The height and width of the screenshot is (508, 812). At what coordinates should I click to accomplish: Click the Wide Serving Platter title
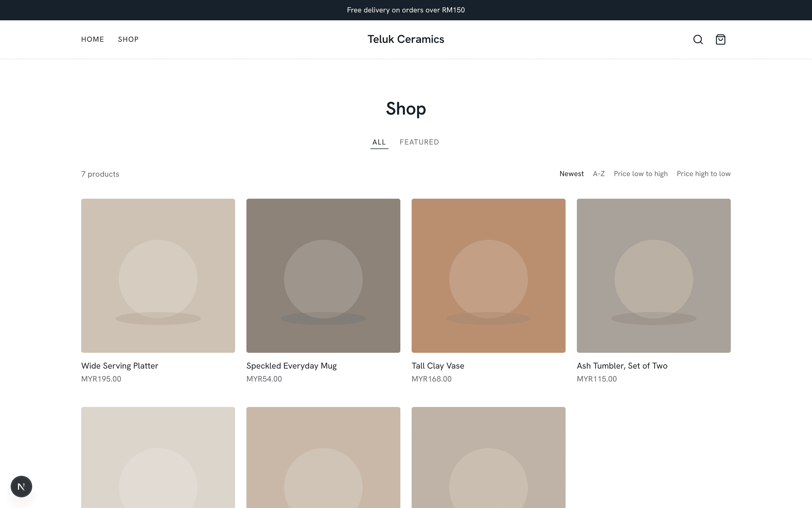pyautogui.click(x=120, y=365)
